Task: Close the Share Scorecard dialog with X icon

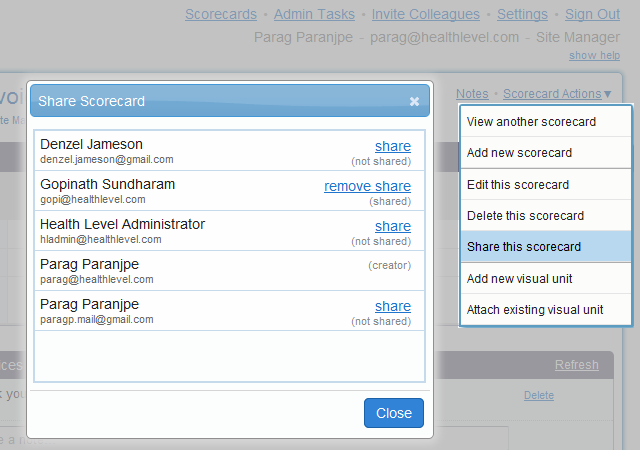Action: point(414,101)
